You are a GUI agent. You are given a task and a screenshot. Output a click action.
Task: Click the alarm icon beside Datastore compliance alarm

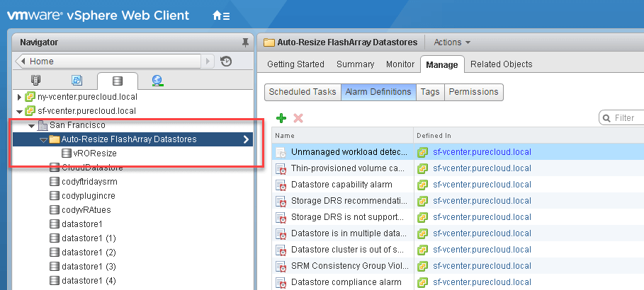pos(281,283)
